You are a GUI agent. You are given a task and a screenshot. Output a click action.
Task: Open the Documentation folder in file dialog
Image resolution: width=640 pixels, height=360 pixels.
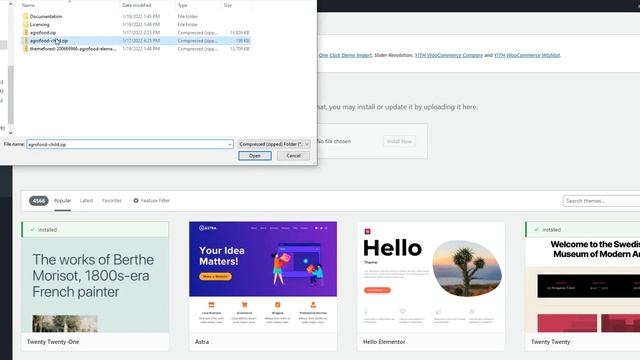pyautogui.click(x=46, y=16)
